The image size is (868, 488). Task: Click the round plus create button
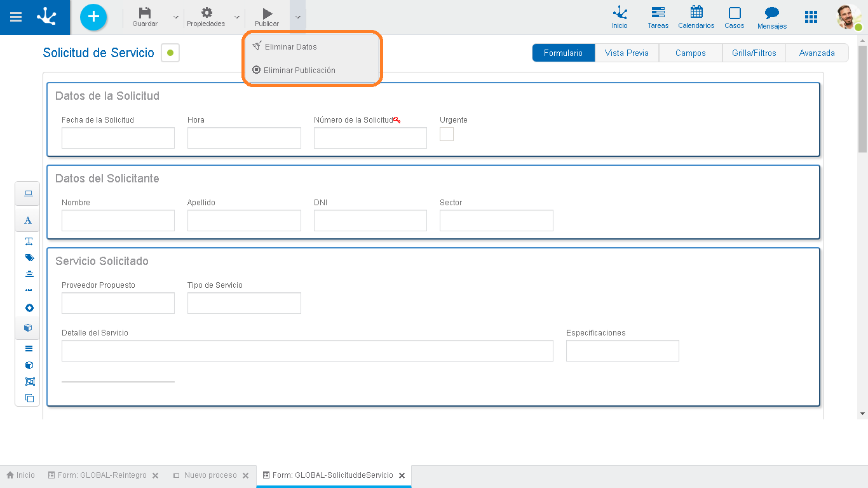pos(93,17)
